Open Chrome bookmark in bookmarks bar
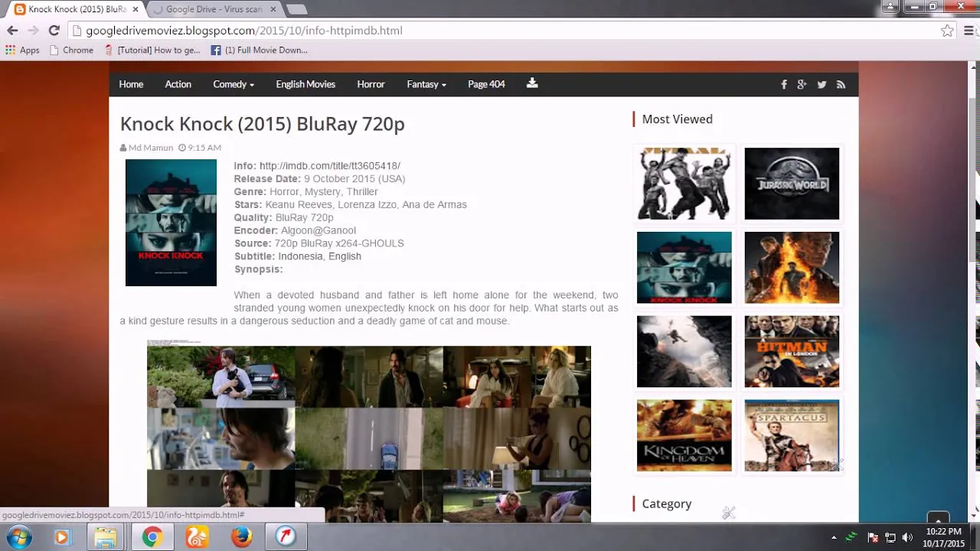Screen dimensions: 980x551 pyautogui.click(x=70, y=51)
